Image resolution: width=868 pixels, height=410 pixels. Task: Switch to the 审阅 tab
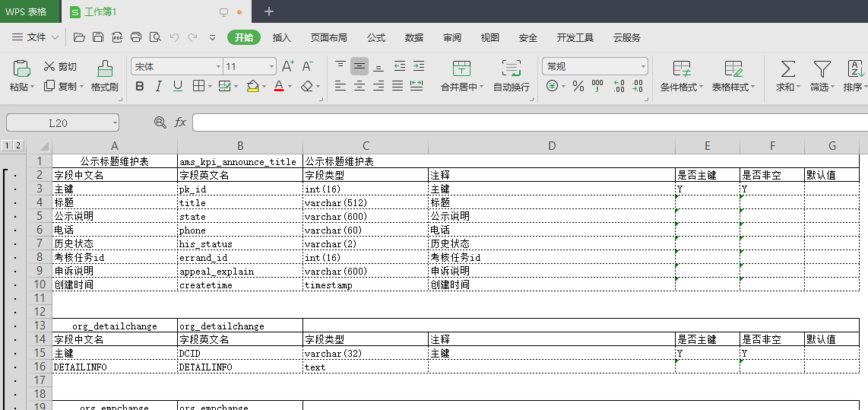point(452,38)
